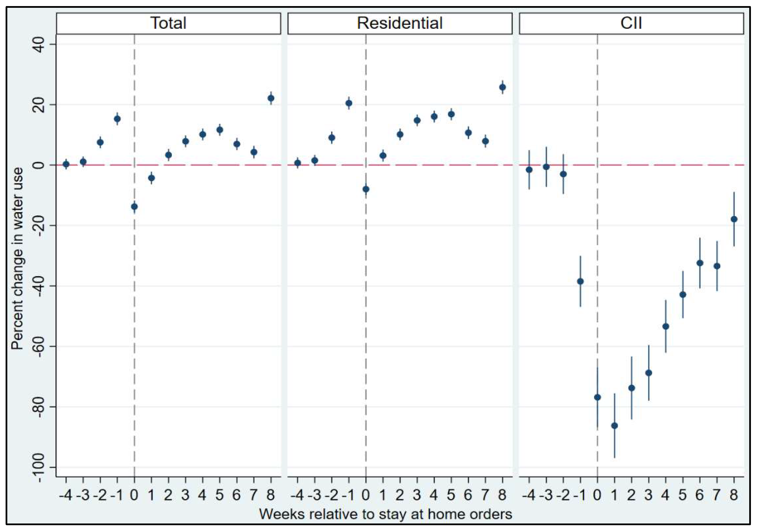757x532 pixels.
Task: Click the Residential panel header
Action: (400, 23)
